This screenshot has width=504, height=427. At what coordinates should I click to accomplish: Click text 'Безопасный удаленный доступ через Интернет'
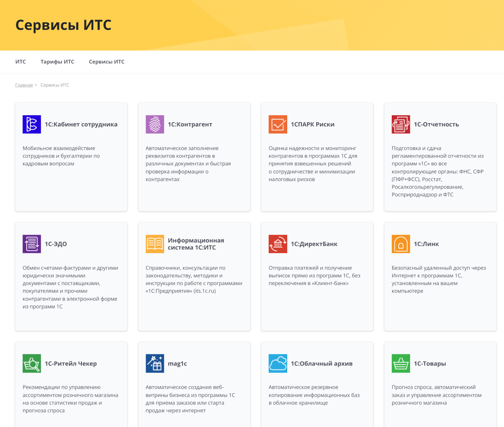pos(439,279)
